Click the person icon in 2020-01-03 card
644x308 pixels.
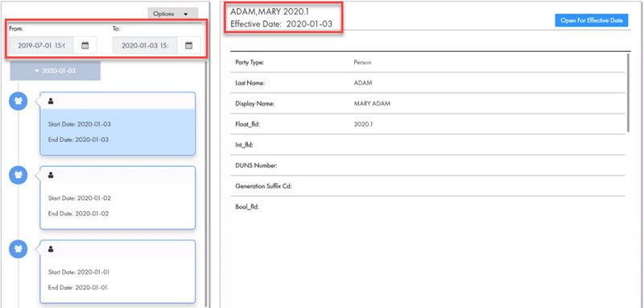(x=51, y=101)
